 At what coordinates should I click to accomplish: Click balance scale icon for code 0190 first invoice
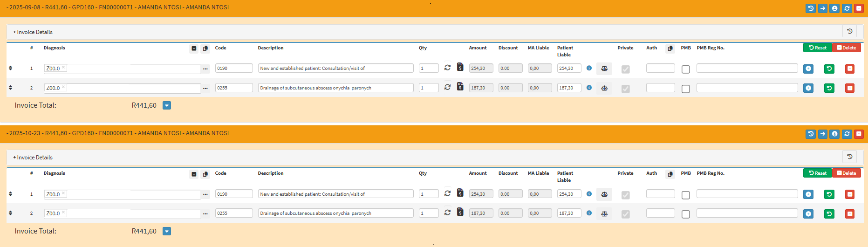pyautogui.click(x=604, y=69)
